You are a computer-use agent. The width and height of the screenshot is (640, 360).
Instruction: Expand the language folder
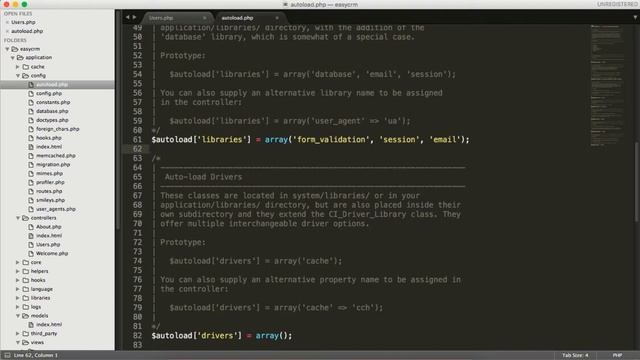(x=18, y=289)
